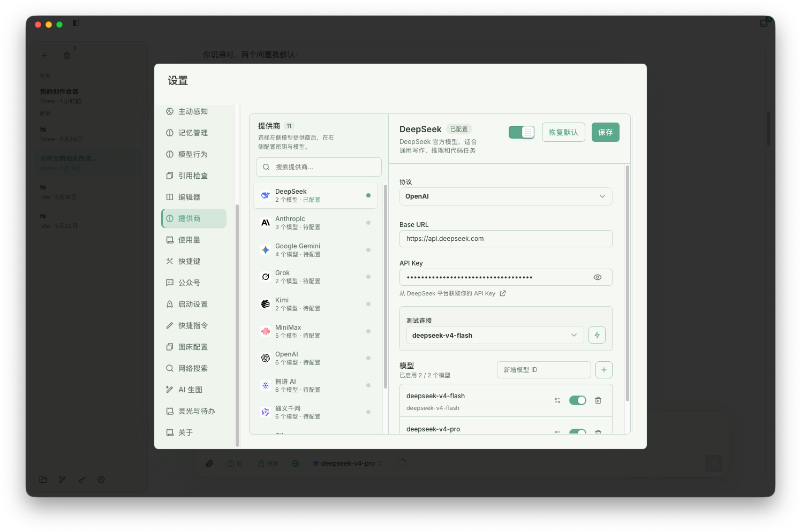800x532 pixels.
Task: Open settings gear in main window footer
Action: coord(101,480)
